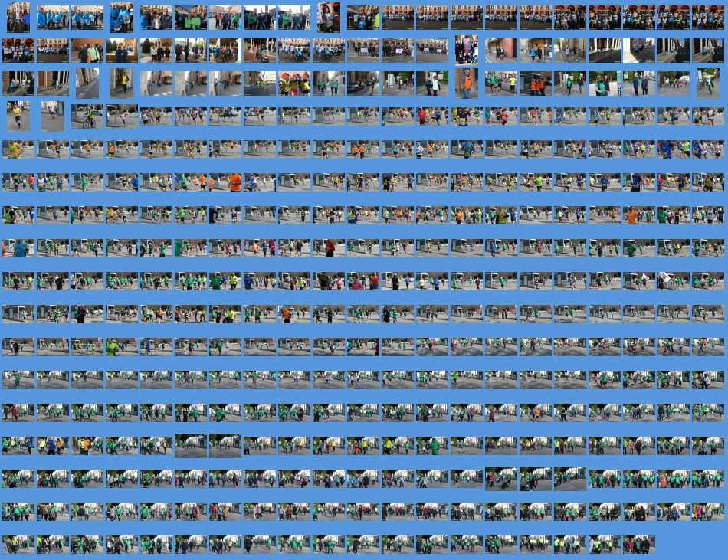The width and height of the screenshot is (728, 560).
Task: Select the orange-shirt runner thumbnail near the seventh row's end
Action: pos(631,215)
